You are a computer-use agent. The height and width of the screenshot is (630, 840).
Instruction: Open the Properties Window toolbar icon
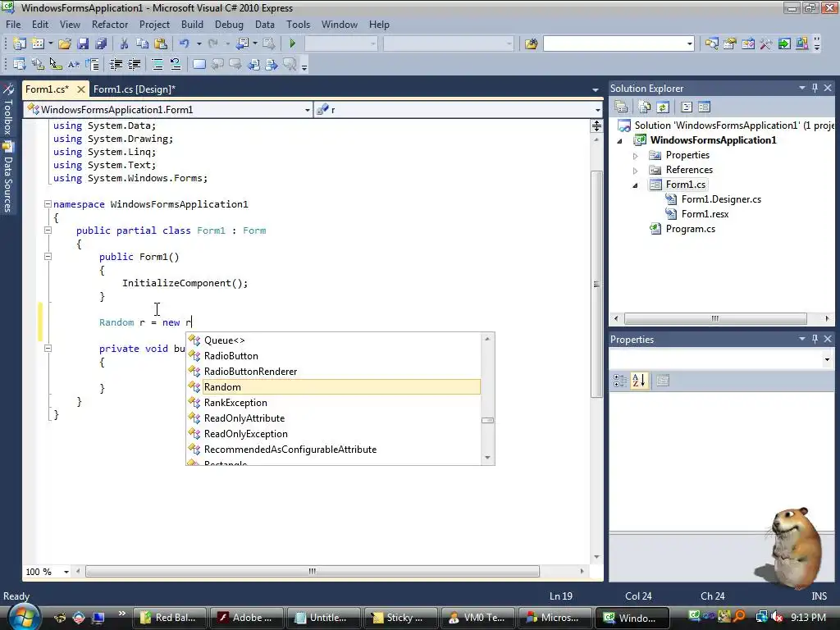click(x=729, y=43)
